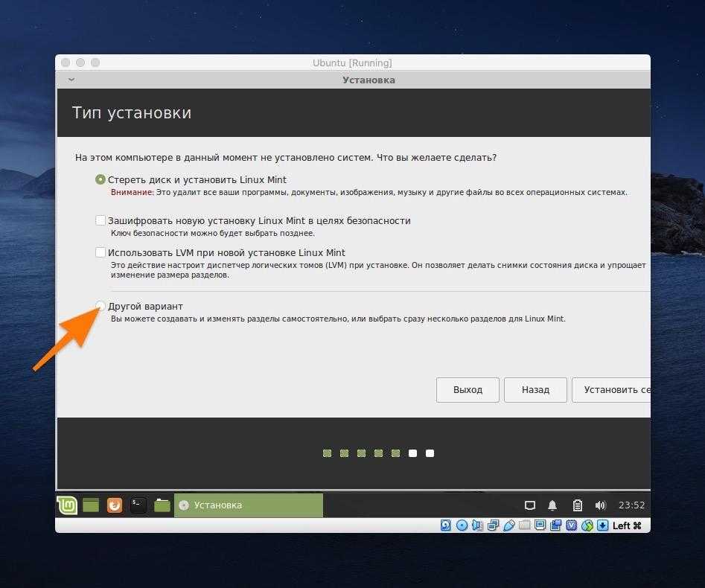Screen dimensions: 705x588
Task: Close the Ubuntu [Running] VM window
Action: tap(66, 63)
